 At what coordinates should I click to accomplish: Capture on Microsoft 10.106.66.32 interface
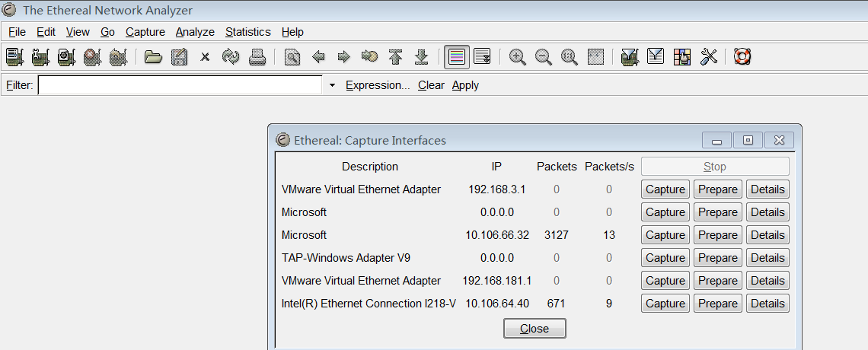665,235
